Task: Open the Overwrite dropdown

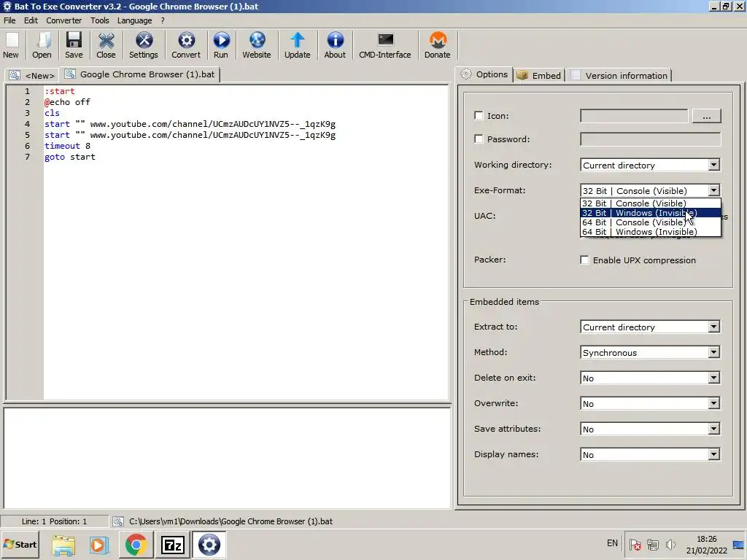Action: click(650, 404)
